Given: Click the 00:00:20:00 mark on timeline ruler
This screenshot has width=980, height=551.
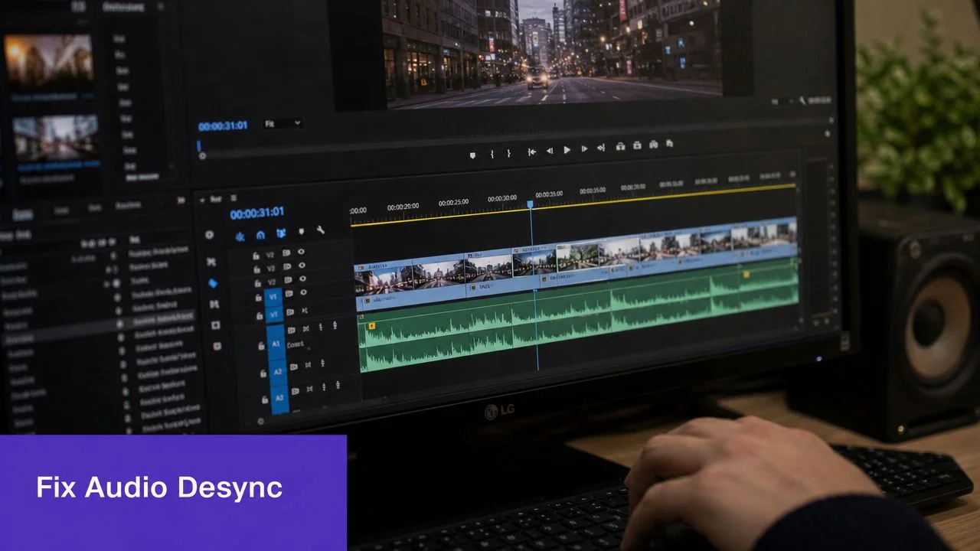Looking at the screenshot, I should (403, 207).
